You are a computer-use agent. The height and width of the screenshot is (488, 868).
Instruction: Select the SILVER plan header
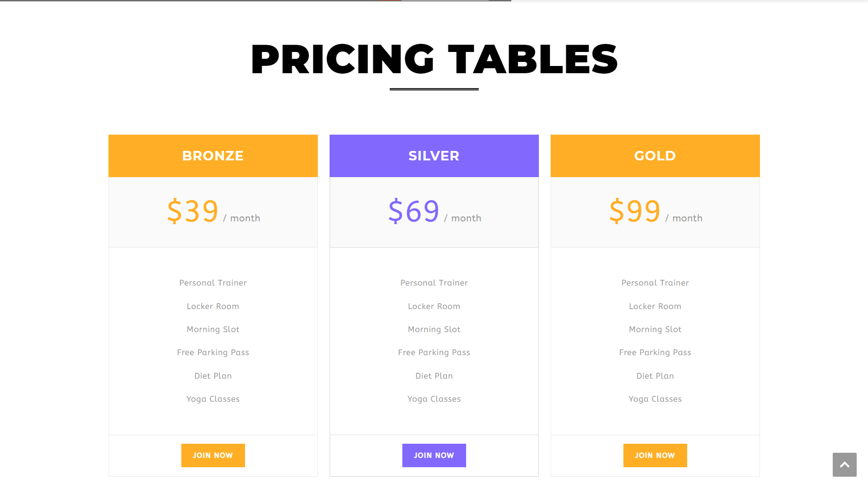coord(434,156)
